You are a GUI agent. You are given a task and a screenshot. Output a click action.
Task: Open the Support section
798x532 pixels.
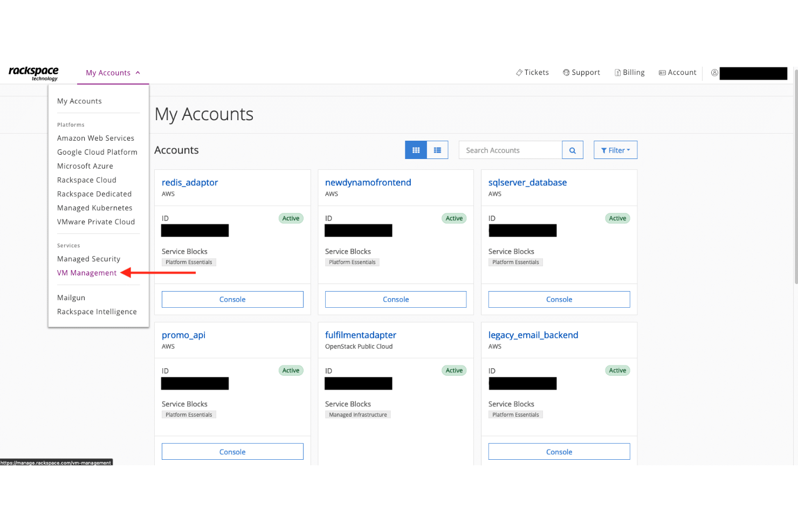[581, 72]
